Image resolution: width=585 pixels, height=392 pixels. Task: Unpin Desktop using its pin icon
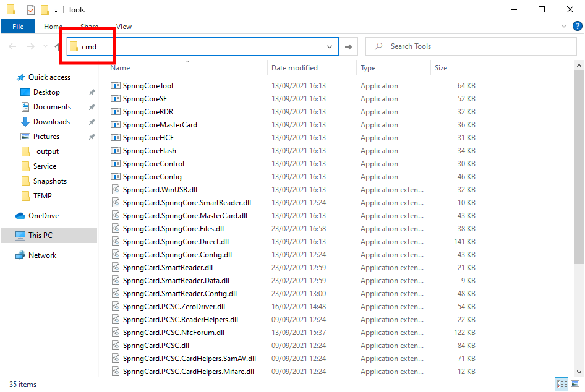pyautogui.click(x=92, y=92)
